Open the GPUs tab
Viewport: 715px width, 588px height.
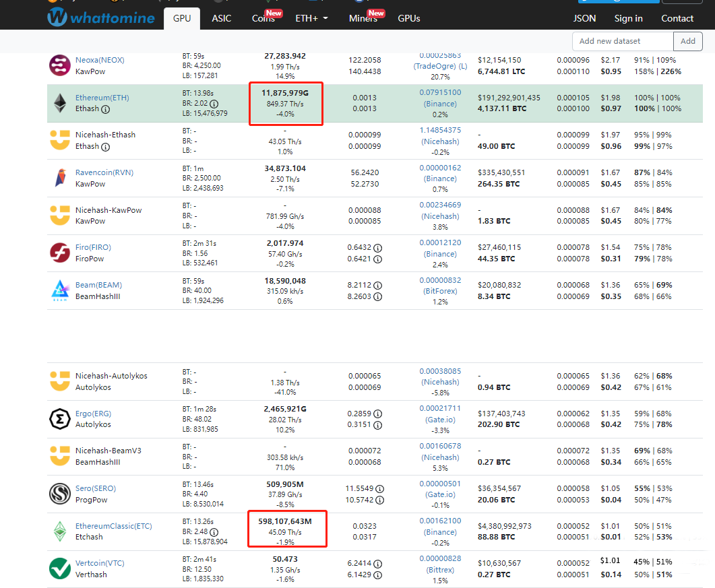[x=409, y=18]
